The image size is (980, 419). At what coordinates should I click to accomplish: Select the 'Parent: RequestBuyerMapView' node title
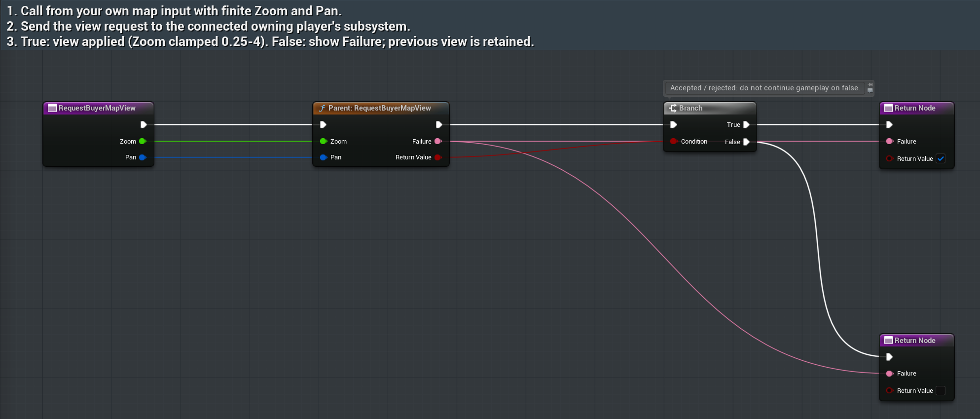click(380, 108)
